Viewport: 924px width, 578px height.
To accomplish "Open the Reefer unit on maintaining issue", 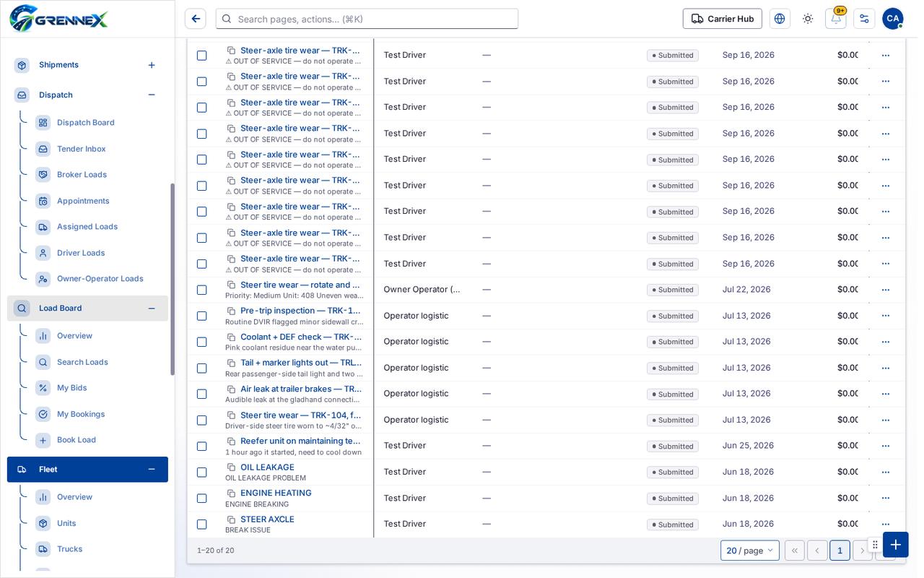I will click(301, 441).
